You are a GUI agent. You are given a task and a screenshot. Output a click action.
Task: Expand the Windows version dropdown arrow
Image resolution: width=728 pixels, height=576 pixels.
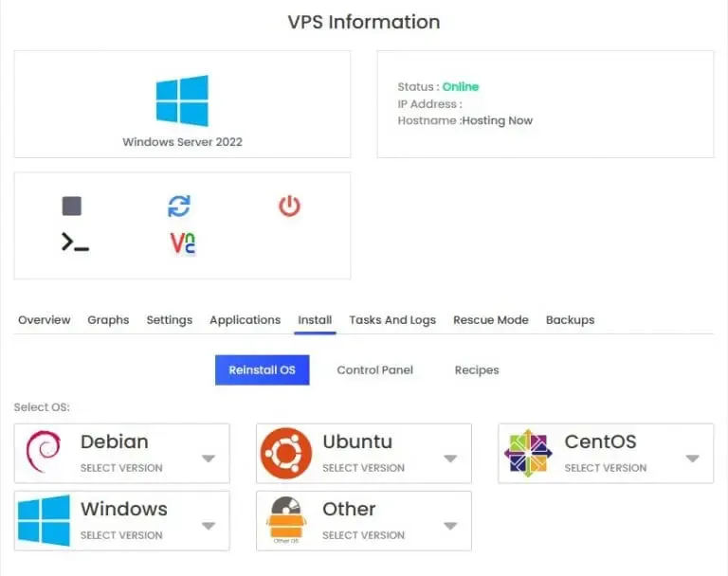coord(209,526)
